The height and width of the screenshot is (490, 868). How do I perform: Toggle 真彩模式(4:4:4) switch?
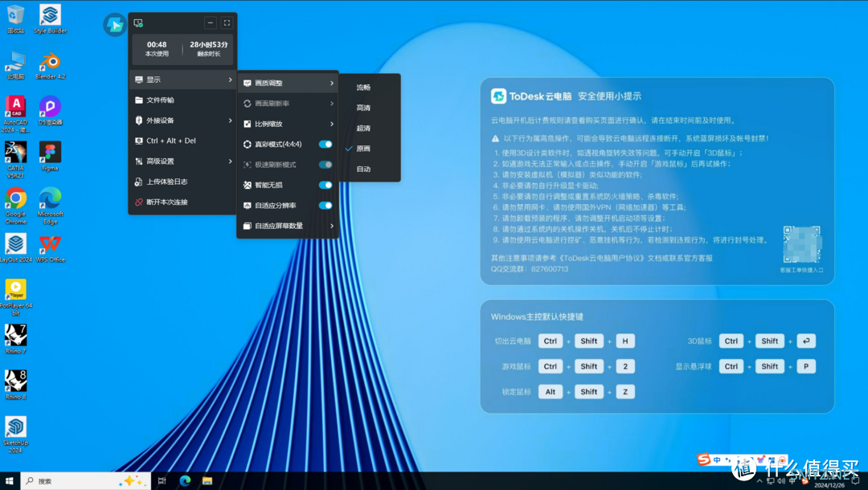coord(325,145)
